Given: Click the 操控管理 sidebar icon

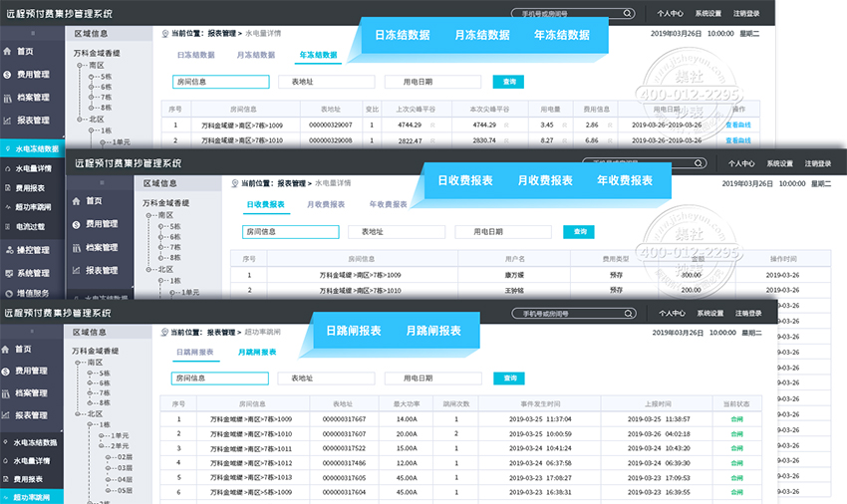Looking at the screenshot, I should pos(8,250).
